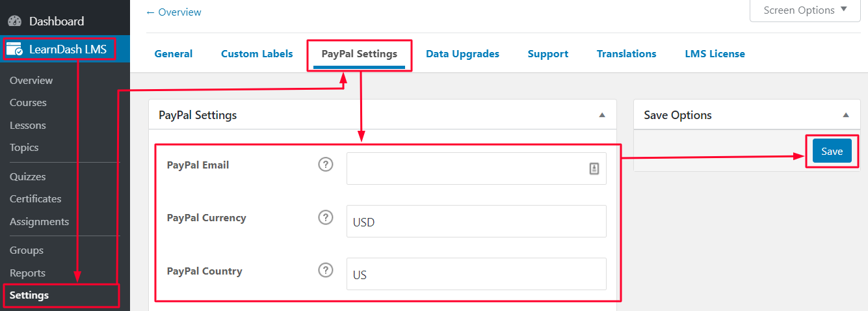
Task: Select Settings in the sidebar menu
Action: 29,295
